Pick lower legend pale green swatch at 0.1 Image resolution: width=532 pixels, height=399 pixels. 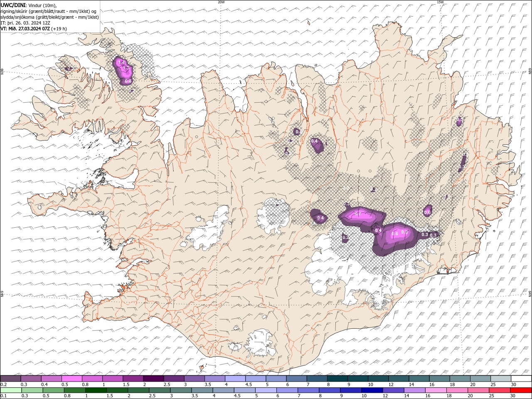[x=11, y=390]
